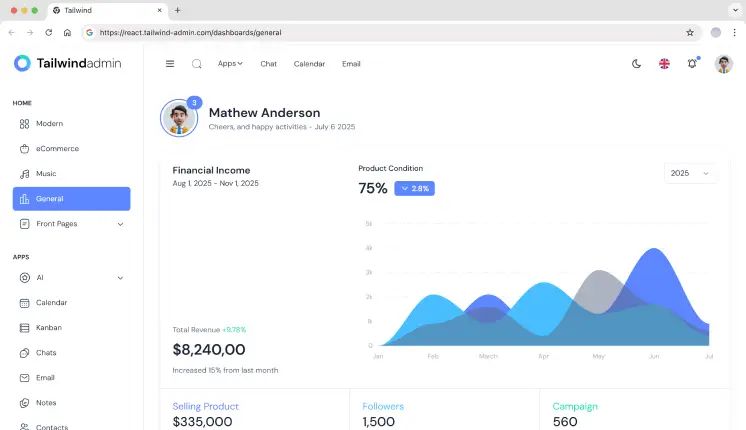Image resolution: width=746 pixels, height=430 pixels.
Task: Click the Kanban icon in sidebar
Action: coord(24,328)
